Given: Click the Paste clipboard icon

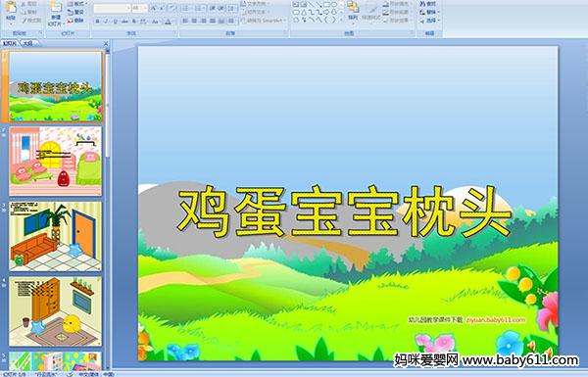Looking at the screenshot, I should point(11,8).
